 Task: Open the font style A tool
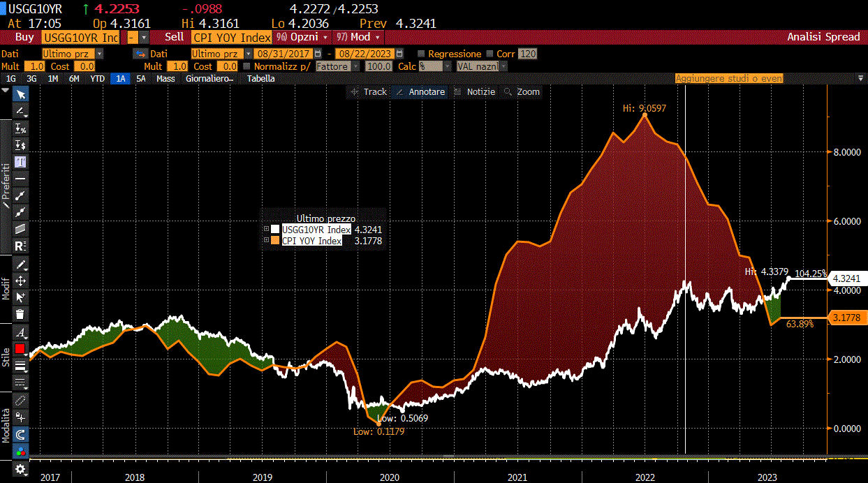pos(21,332)
